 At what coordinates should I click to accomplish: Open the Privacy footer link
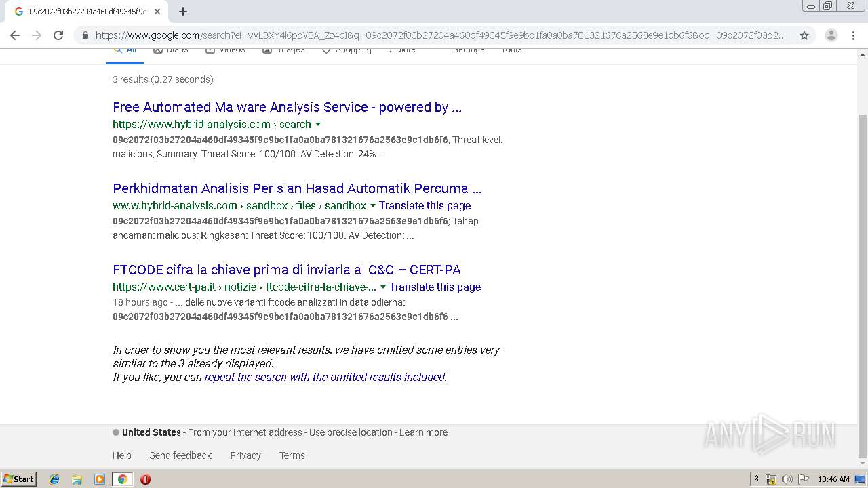[x=245, y=455]
